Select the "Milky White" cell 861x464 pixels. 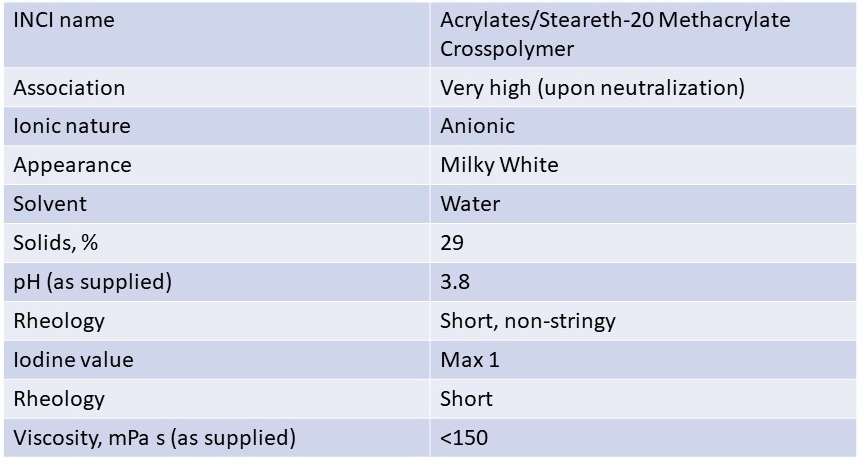pos(499,165)
